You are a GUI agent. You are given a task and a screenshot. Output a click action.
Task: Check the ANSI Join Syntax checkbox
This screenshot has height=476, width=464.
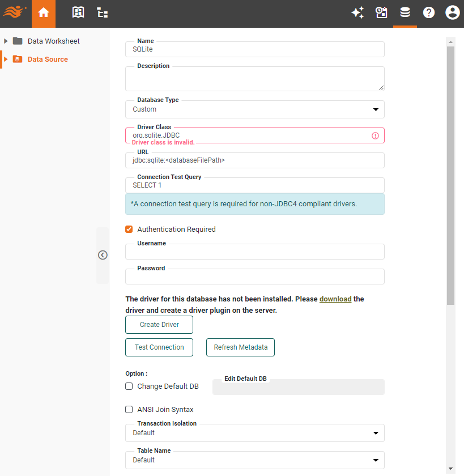click(x=129, y=409)
